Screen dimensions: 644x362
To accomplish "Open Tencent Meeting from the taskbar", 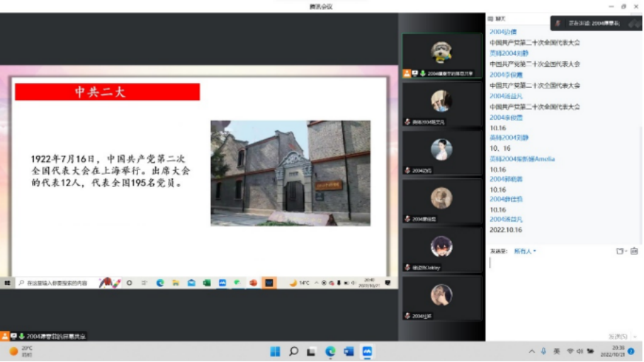I will pyautogui.click(x=367, y=351).
